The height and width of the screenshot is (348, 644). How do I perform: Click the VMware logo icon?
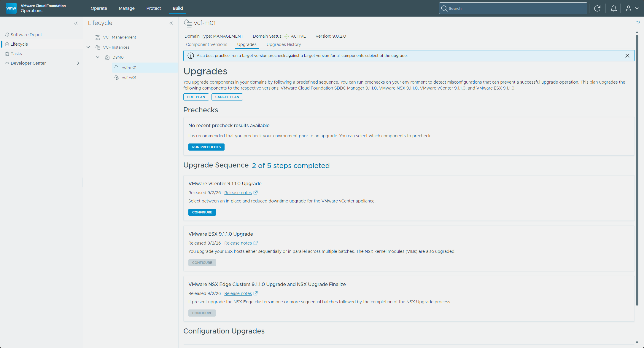pyautogui.click(x=11, y=8)
